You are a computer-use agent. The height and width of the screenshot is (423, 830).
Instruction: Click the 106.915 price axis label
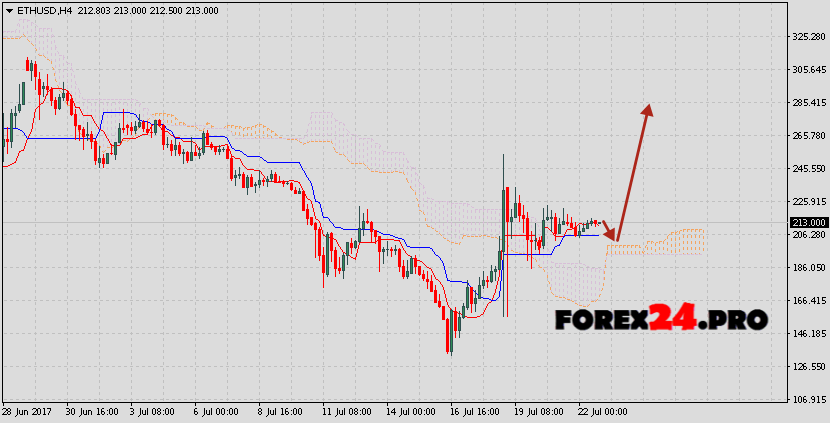[x=808, y=400]
